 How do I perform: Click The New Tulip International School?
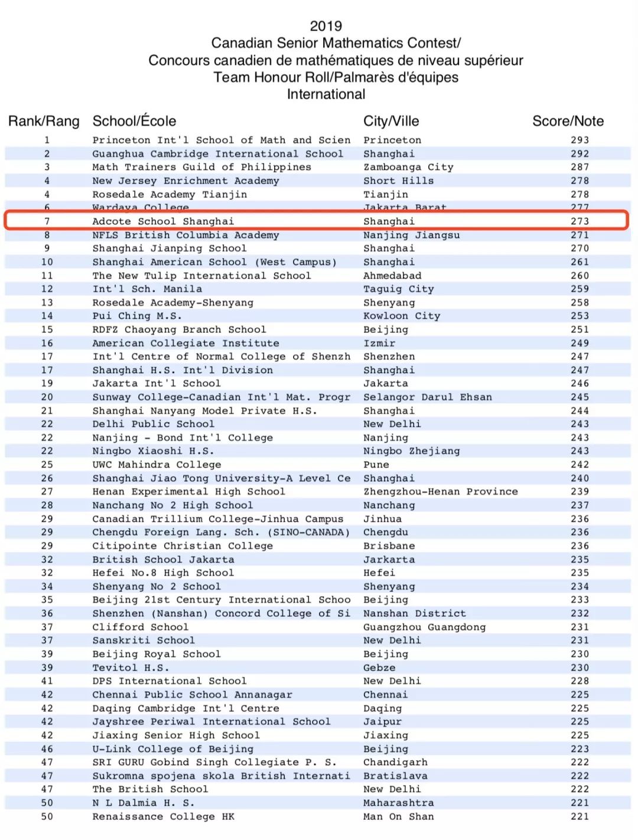(x=201, y=276)
